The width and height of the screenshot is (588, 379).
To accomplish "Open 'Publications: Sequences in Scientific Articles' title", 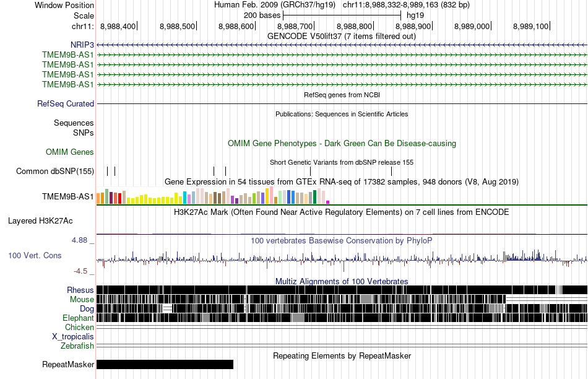I will [342, 114].
